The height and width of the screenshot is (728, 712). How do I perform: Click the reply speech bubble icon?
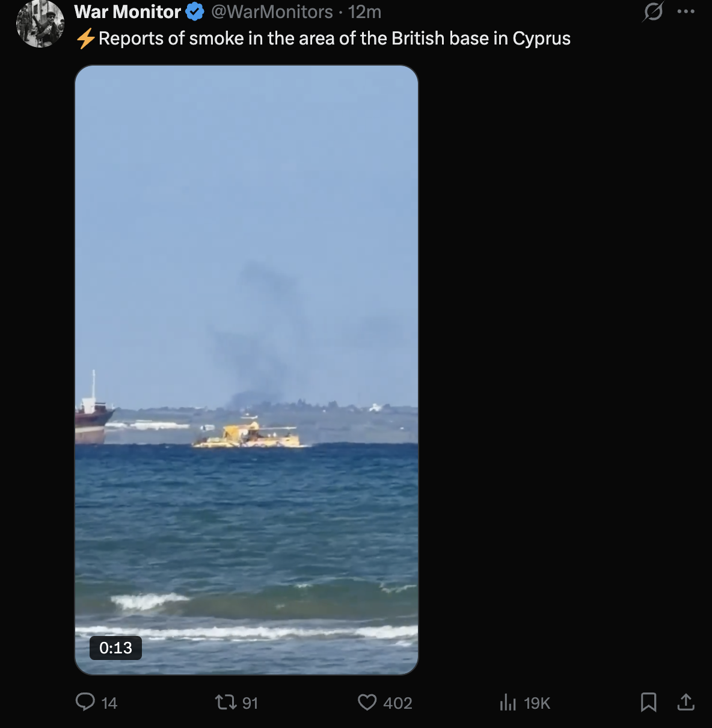(85, 702)
